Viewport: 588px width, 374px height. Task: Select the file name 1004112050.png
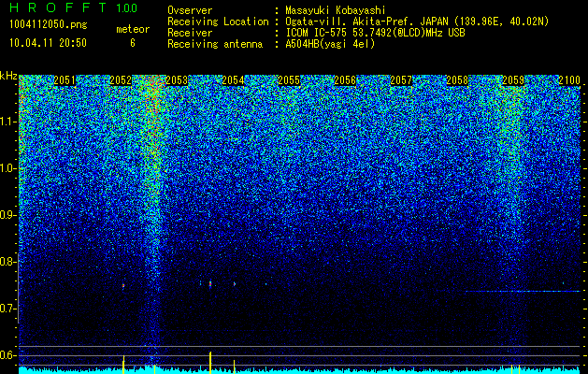48,24
